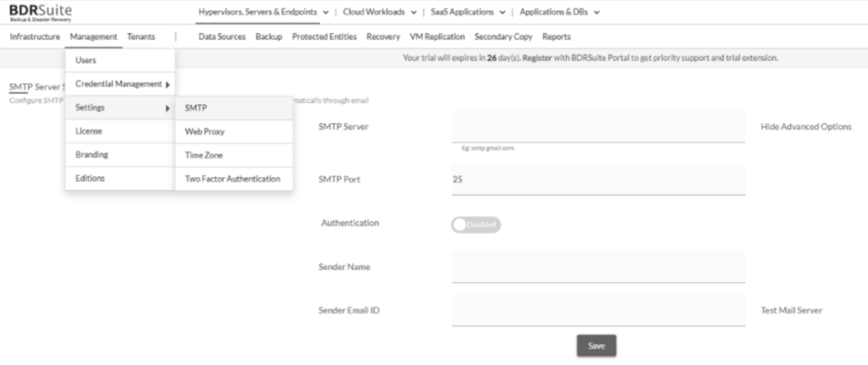The height and width of the screenshot is (365, 868).
Task: Click the BDRSuite logo
Action: tap(41, 13)
